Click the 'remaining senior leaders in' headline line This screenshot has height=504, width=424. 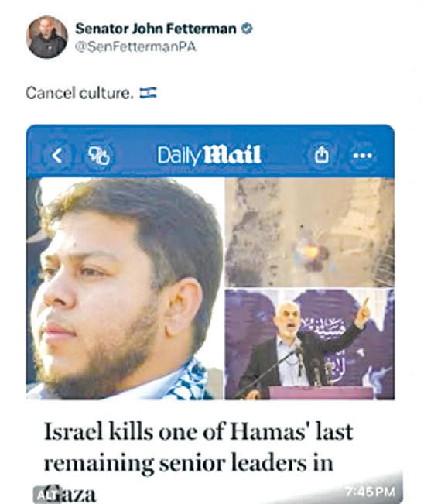[189, 463]
